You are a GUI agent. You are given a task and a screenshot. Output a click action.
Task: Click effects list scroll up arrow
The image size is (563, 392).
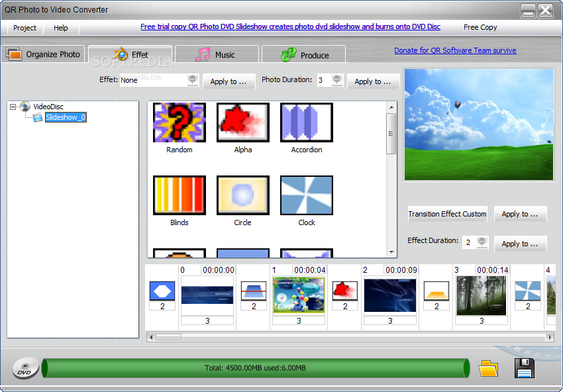[391, 107]
